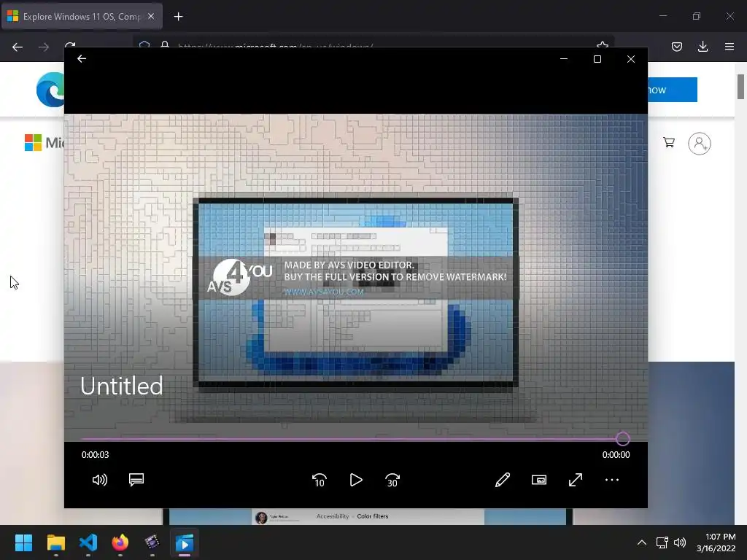747x560 pixels.
Task: Open network settings tray icon
Action: (x=662, y=542)
